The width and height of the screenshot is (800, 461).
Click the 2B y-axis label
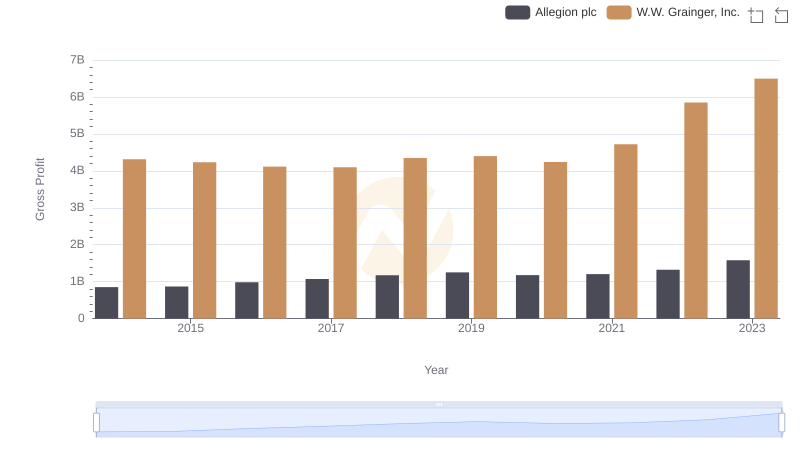point(77,244)
